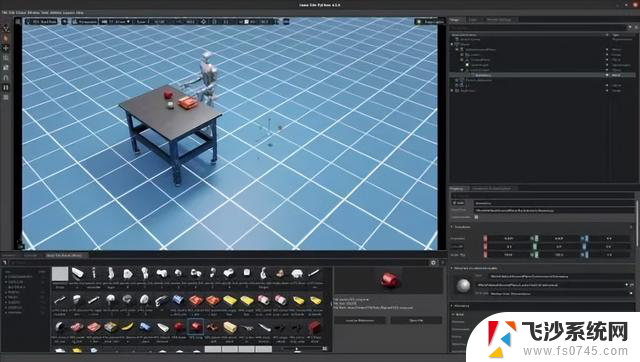Collapse the Materials on selected models section

(x=452, y=268)
